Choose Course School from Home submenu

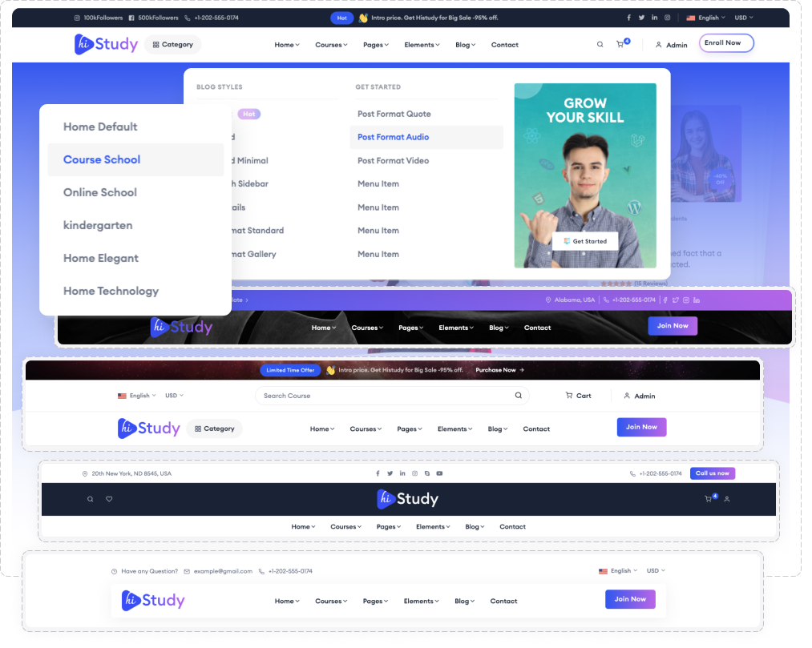pos(102,159)
